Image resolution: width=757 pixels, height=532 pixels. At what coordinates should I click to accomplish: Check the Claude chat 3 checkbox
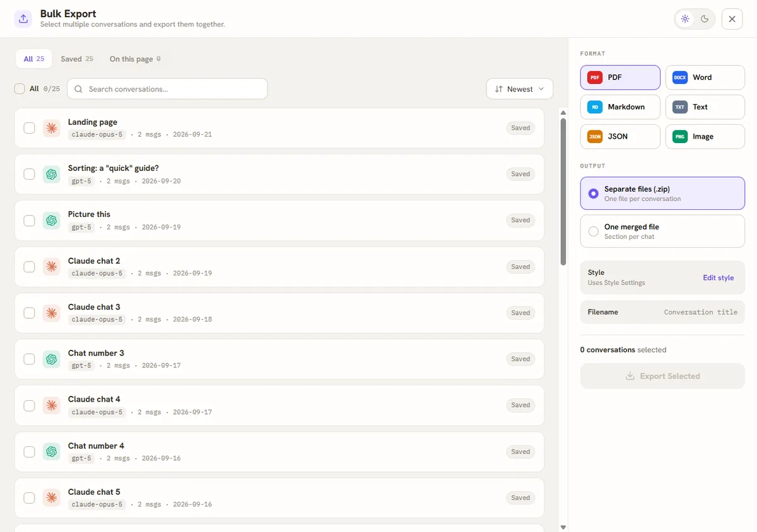[29, 313]
